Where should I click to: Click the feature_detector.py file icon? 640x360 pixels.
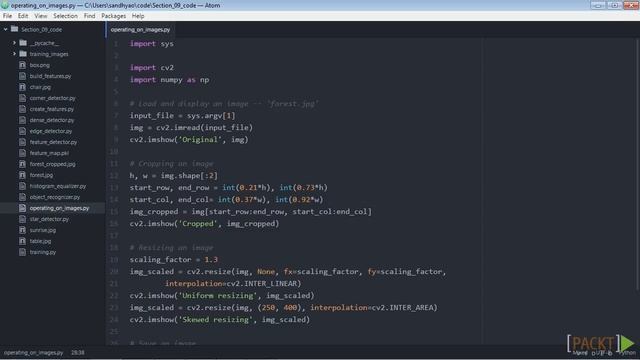[22, 142]
